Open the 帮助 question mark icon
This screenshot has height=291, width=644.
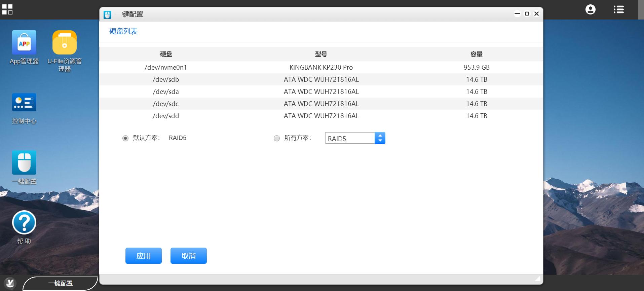coord(24,222)
